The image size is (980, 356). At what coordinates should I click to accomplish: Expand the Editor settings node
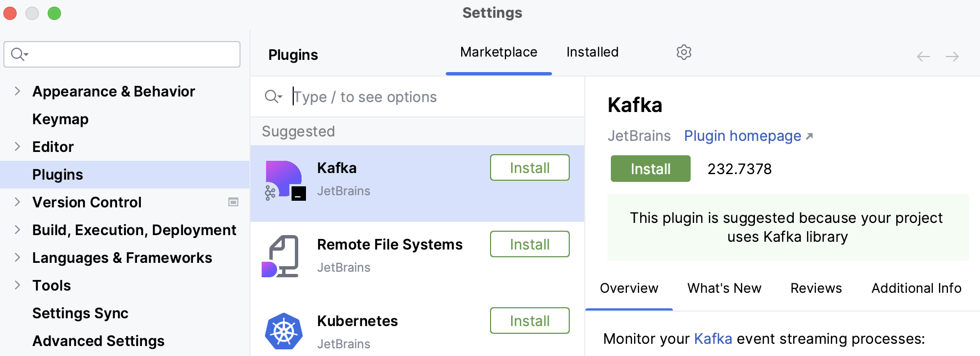17,147
